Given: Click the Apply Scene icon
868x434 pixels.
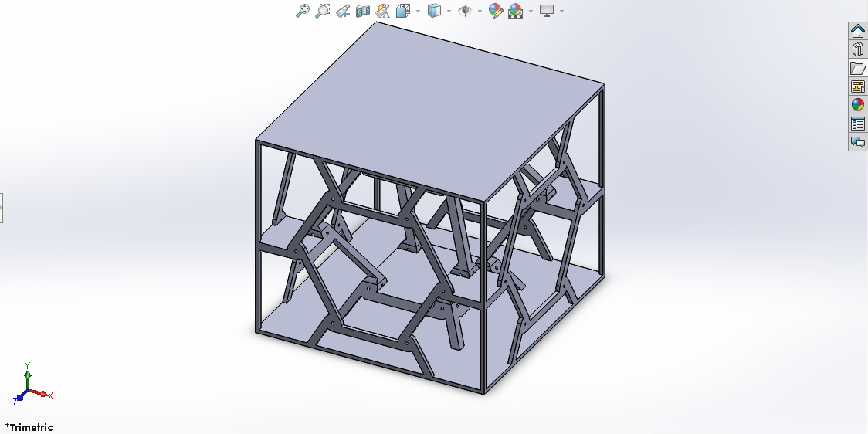Looking at the screenshot, I should (515, 11).
